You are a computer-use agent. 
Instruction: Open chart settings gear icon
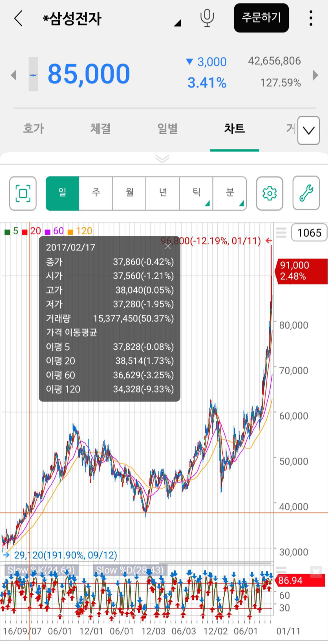point(269,193)
